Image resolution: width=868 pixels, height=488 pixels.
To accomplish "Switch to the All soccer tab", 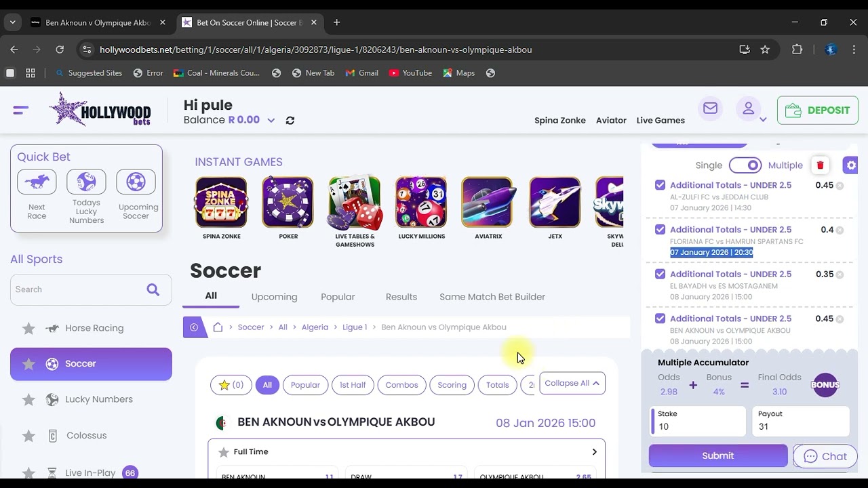I will (x=211, y=296).
